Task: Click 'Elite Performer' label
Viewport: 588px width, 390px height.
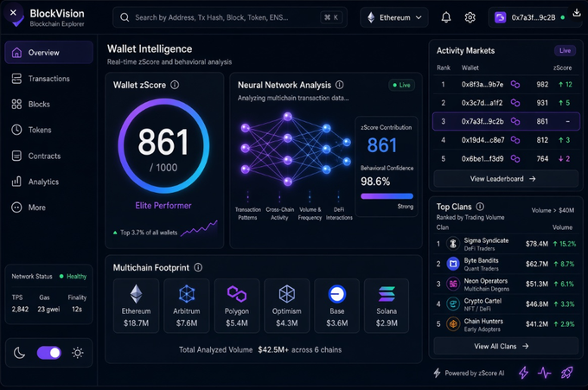Action: 163,206
